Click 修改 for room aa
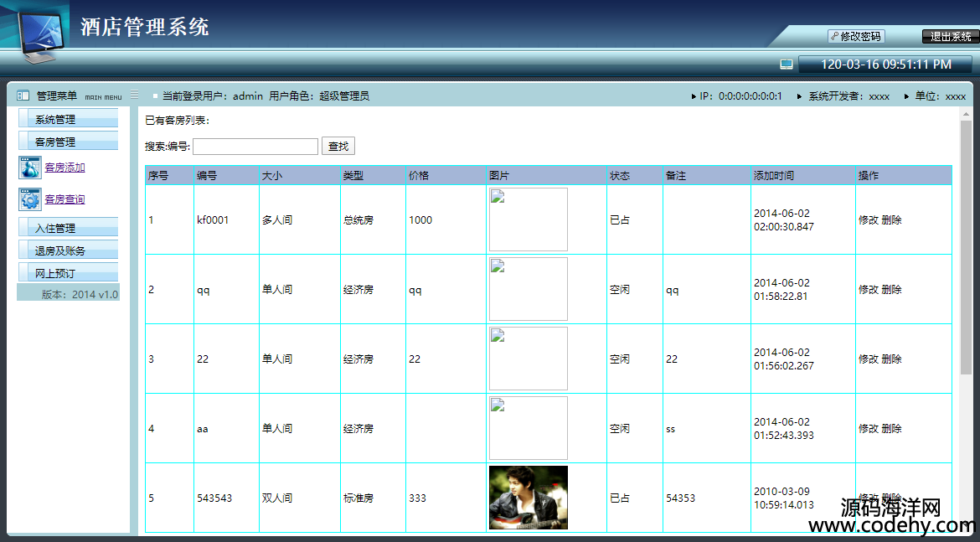980x542 pixels. pyautogui.click(x=868, y=428)
